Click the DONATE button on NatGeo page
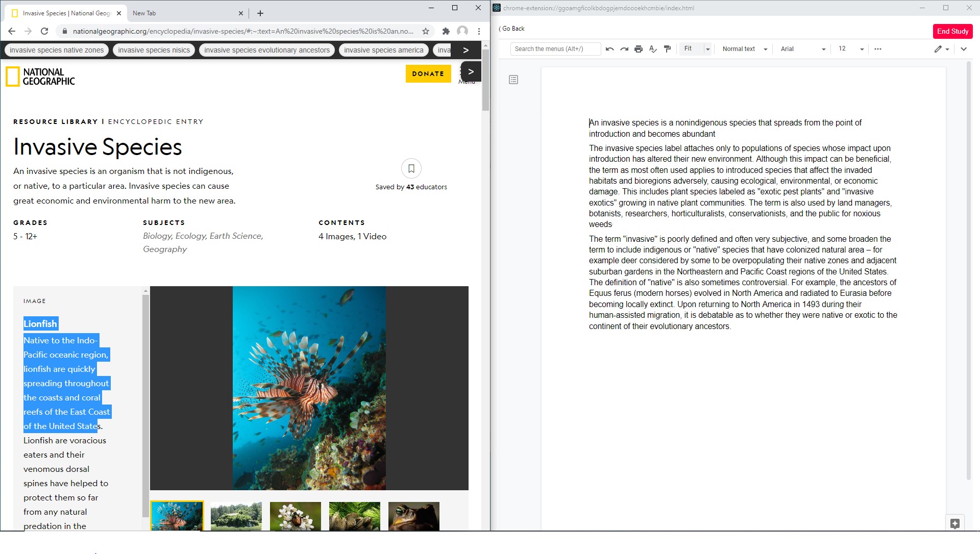Screen dimensions: 980x554 tap(428, 73)
